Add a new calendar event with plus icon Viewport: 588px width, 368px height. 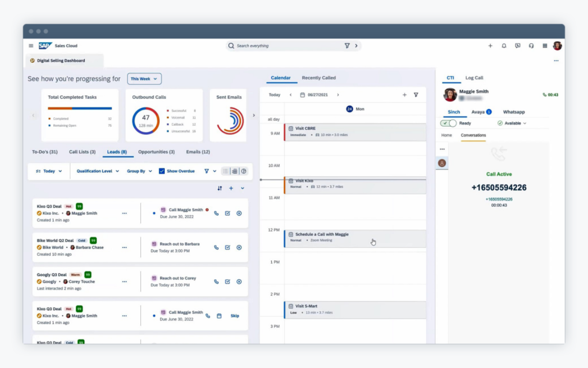pos(405,95)
